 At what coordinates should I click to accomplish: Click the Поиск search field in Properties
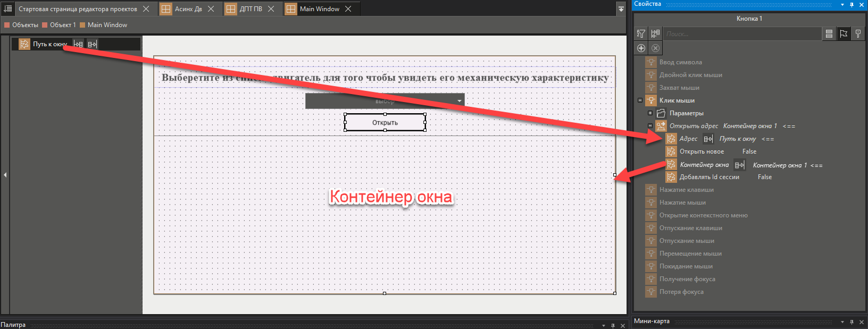pos(742,33)
